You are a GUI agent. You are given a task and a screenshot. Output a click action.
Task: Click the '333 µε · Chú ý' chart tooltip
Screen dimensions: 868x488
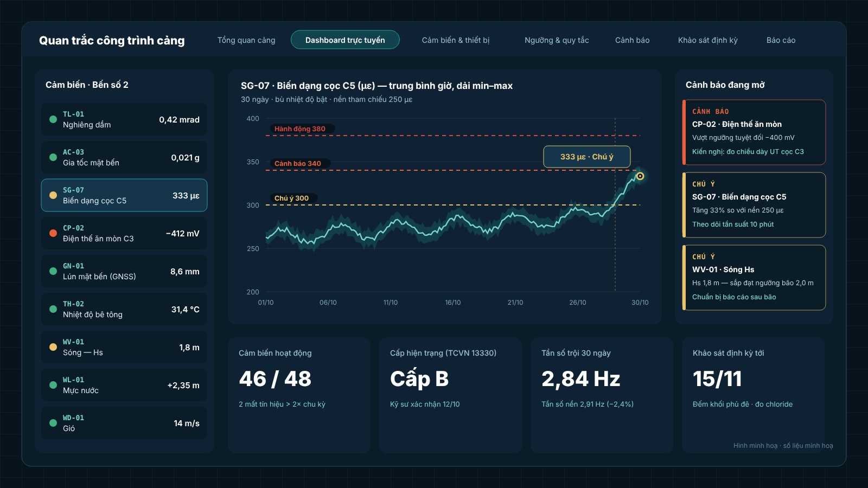[x=587, y=157]
